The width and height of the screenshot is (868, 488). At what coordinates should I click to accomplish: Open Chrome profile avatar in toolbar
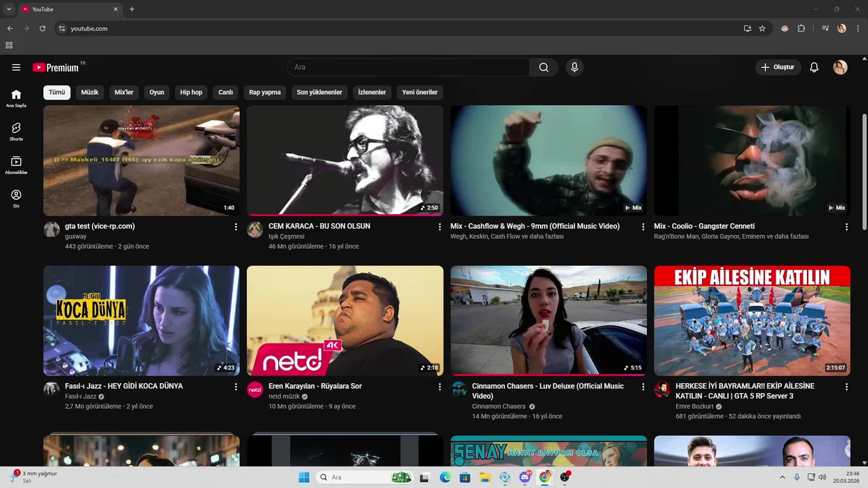(842, 28)
